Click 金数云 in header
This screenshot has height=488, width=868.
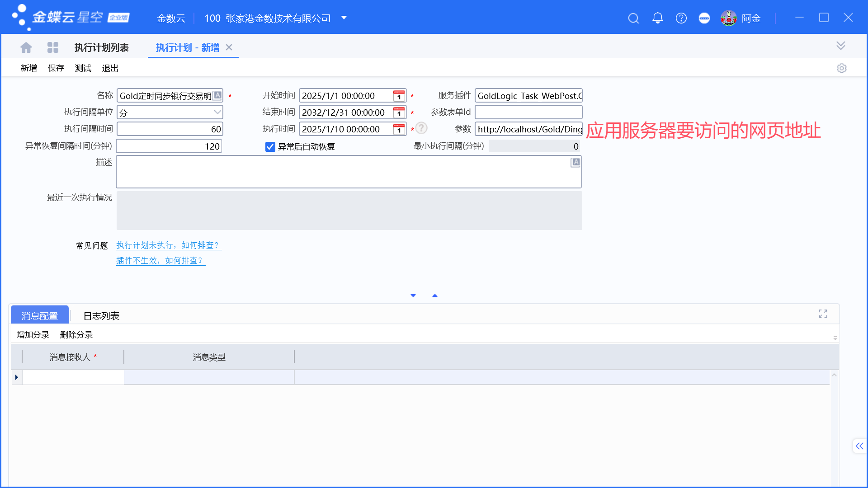click(x=171, y=19)
